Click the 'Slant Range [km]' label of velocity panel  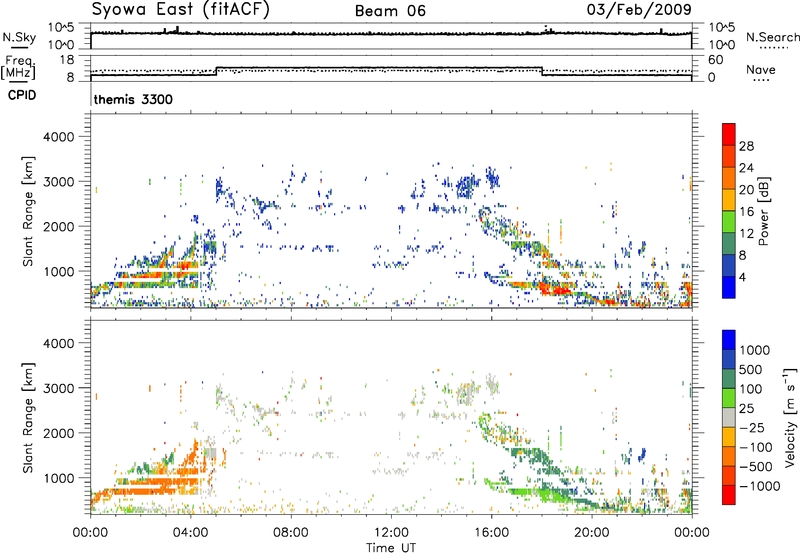coord(28,417)
